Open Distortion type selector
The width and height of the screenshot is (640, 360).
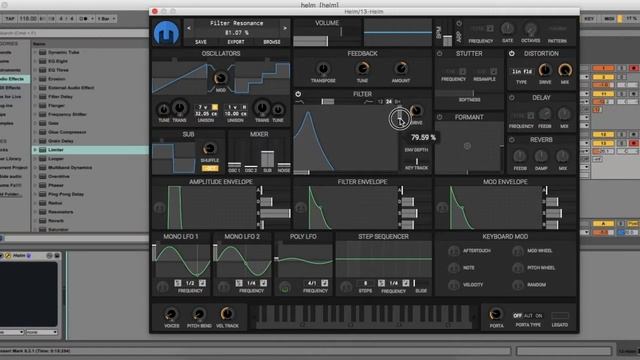click(x=522, y=71)
